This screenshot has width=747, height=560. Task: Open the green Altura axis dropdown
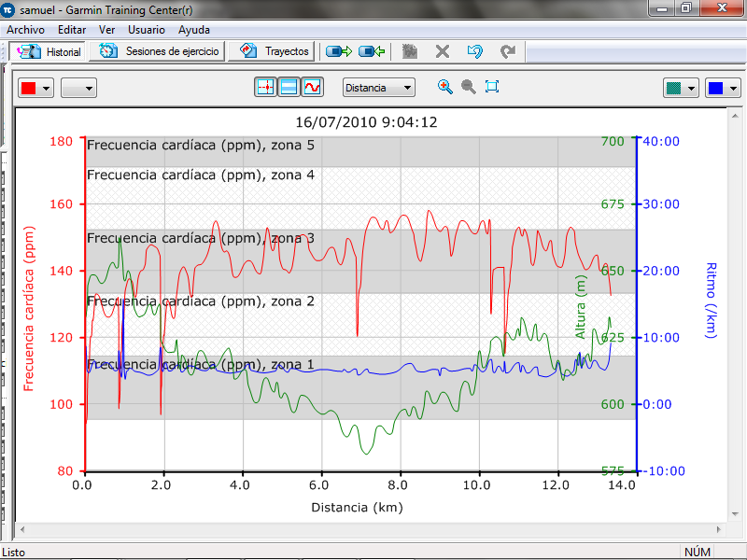tap(681, 88)
